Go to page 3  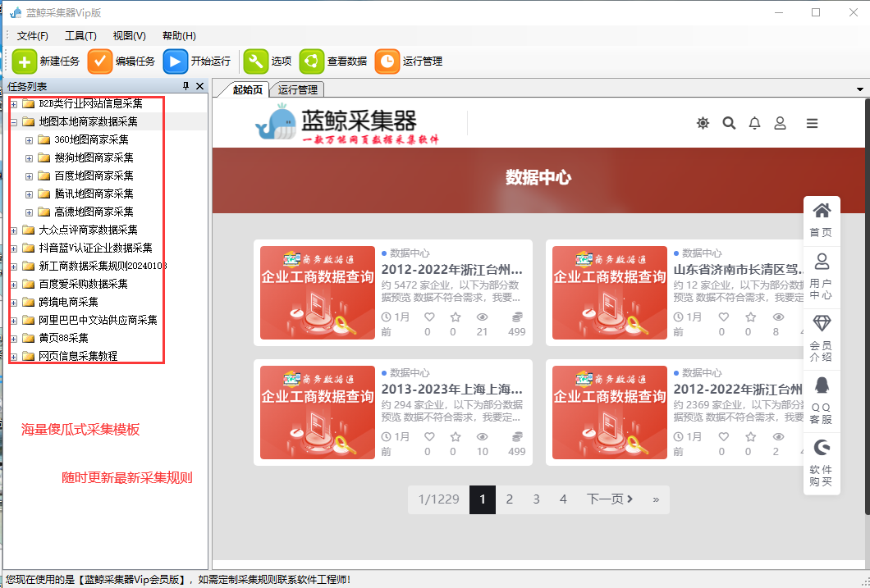(536, 499)
